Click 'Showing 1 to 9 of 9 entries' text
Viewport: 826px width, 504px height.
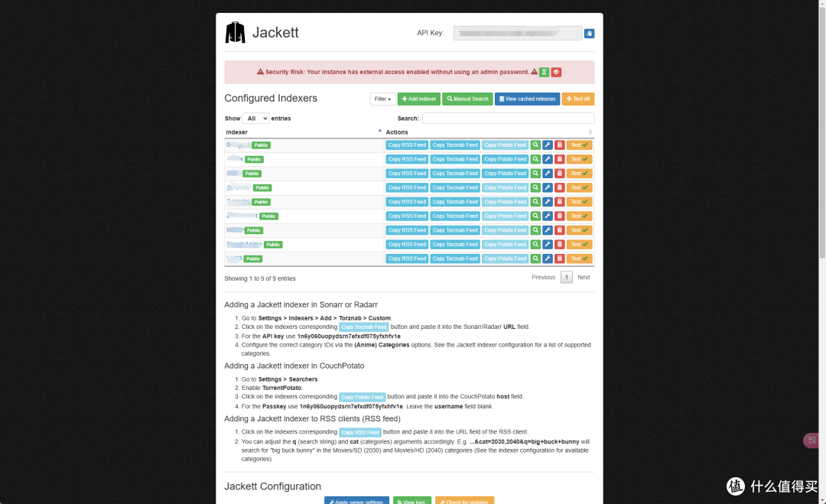260,278
